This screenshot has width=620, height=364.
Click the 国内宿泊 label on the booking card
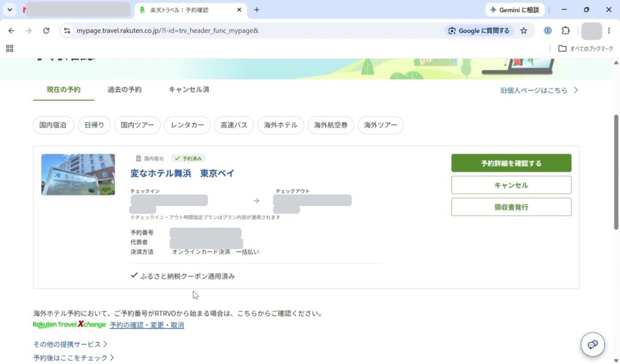tap(150, 158)
